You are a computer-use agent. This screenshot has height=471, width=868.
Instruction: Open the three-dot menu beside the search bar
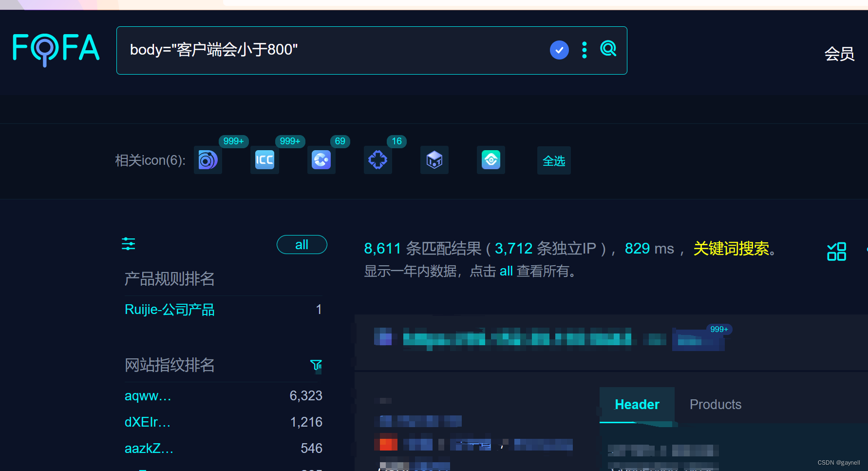(x=584, y=50)
